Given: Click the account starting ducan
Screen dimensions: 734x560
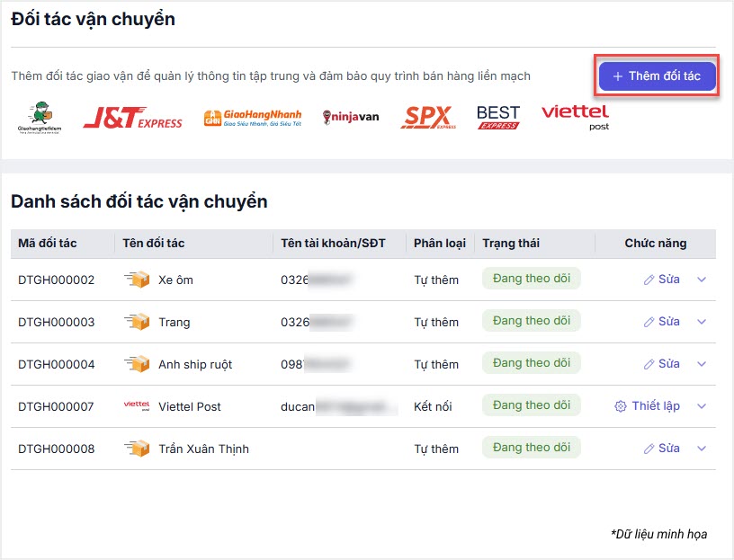Looking at the screenshot, I should tap(339, 406).
